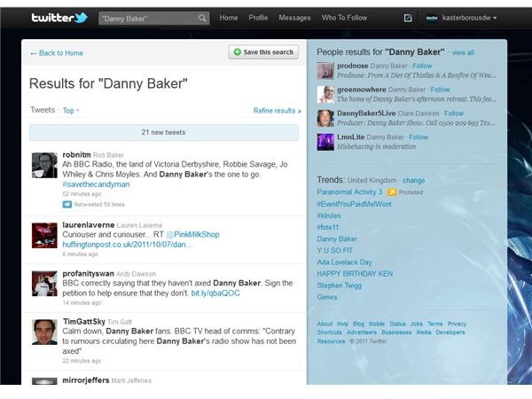
Task: Open laurenlaverne's profile picture
Action: pyautogui.click(x=44, y=235)
